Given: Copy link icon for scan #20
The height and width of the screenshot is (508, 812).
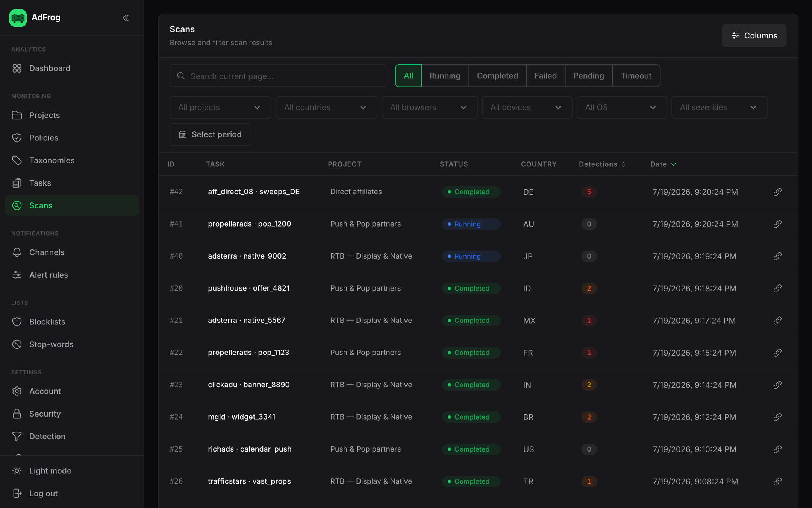Looking at the screenshot, I should [777, 288].
